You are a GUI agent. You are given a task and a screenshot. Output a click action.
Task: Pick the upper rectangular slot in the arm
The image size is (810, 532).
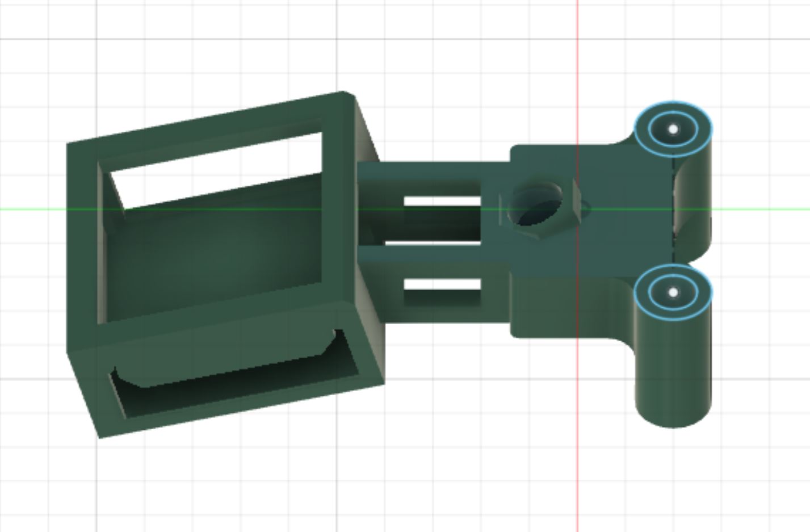[x=442, y=202]
